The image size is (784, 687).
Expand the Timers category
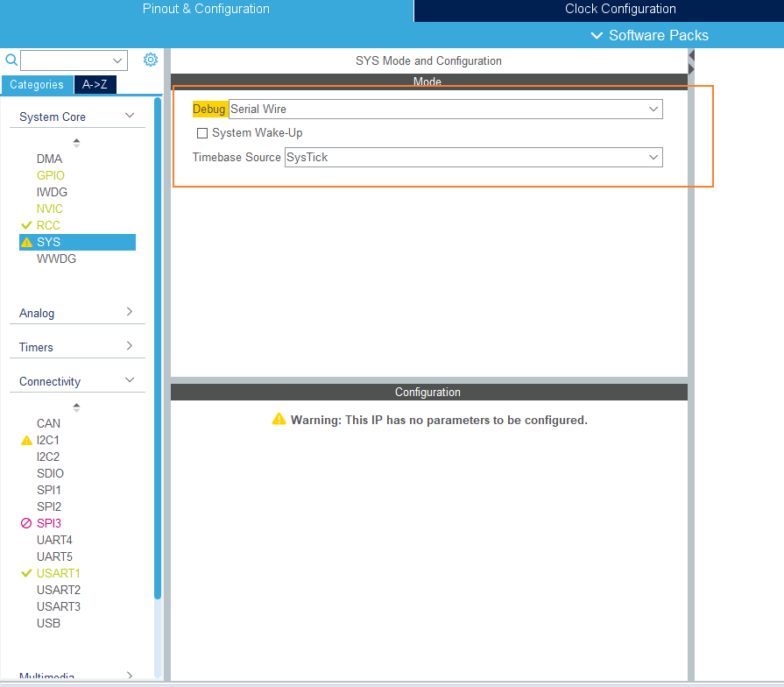(130, 346)
